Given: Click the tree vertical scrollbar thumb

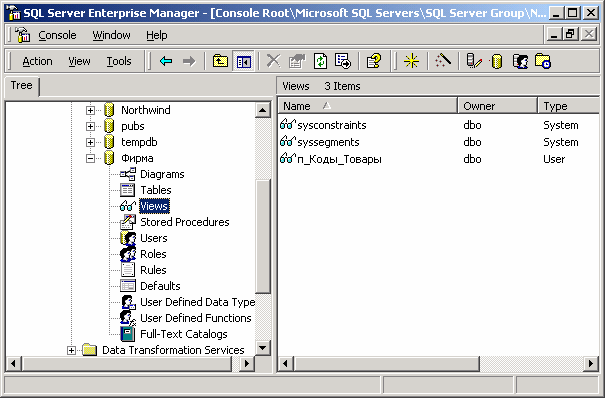Looking at the screenshot, I should [x=263, y=236].
